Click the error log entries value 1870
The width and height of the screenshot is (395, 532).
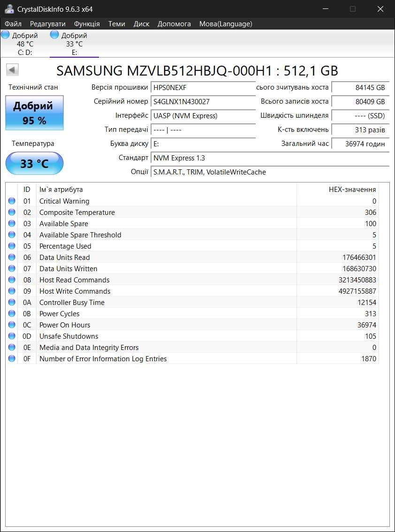(369, 358)
